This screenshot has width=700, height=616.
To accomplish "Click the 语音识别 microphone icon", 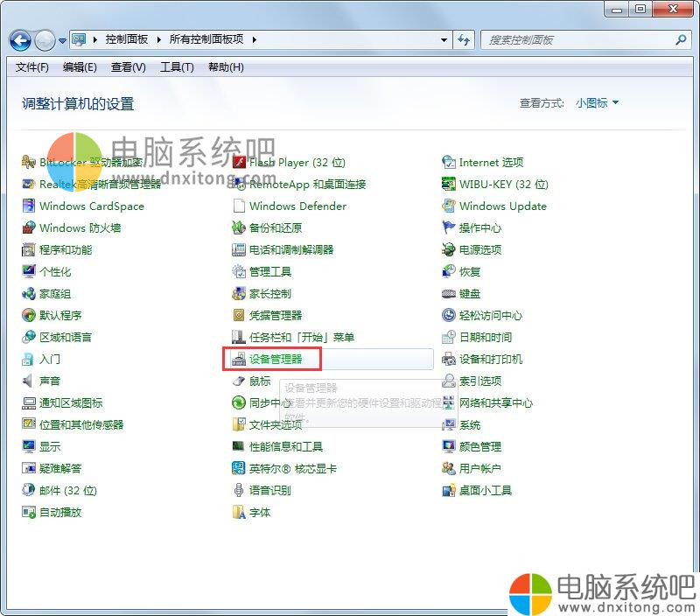I will tap(239, 490).
